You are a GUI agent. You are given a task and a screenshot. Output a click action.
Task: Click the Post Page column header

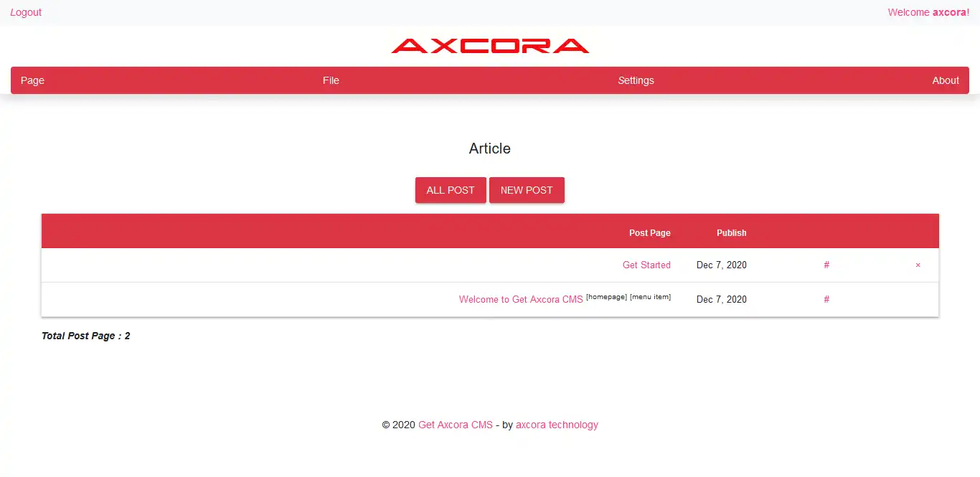pyautogui.click(x=650, y=232)
